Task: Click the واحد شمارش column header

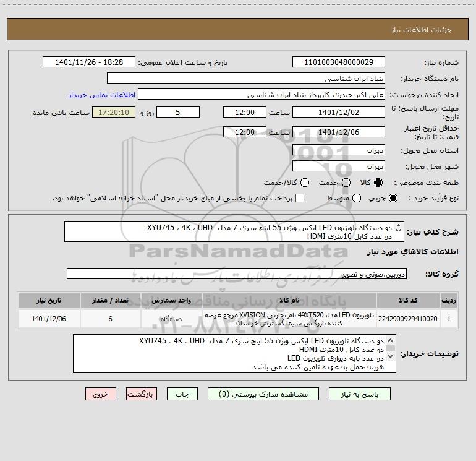Action: (171, 300)
